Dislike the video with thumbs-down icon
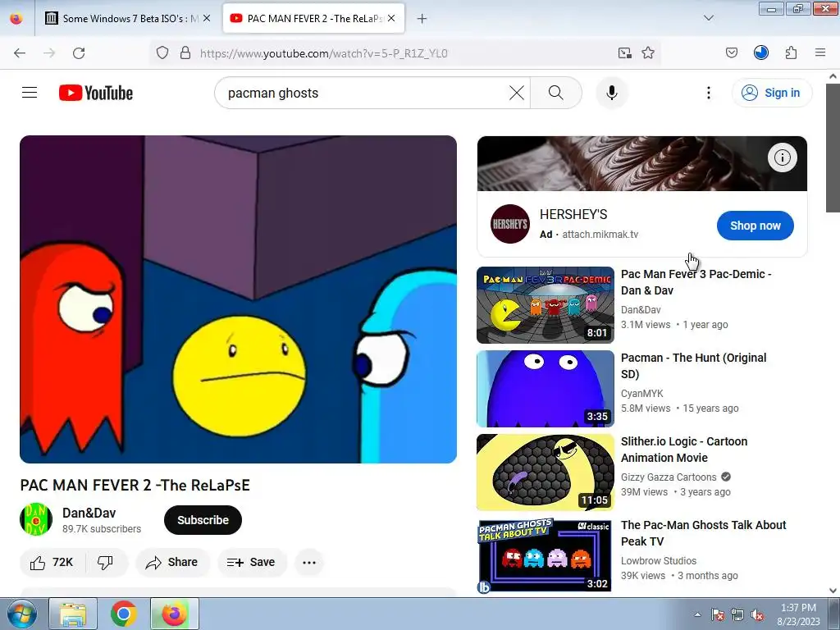840x630 pixels. coord(106,562)
